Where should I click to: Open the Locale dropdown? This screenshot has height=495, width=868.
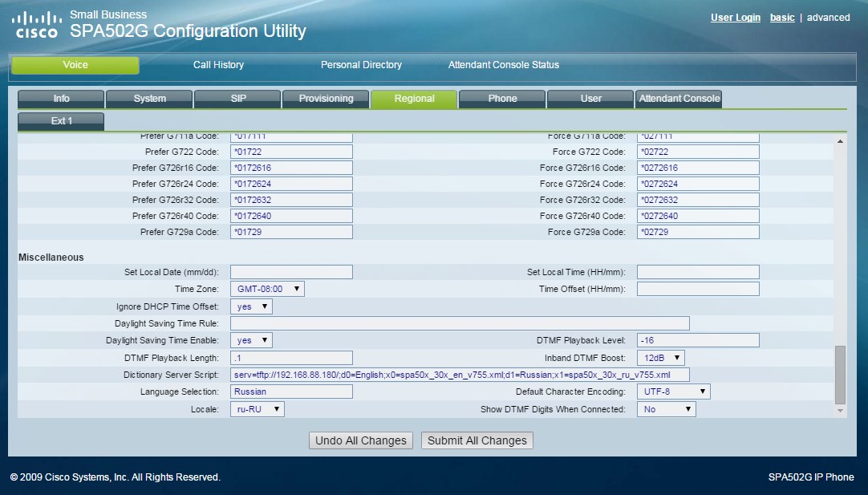click(x=258, y=410)
